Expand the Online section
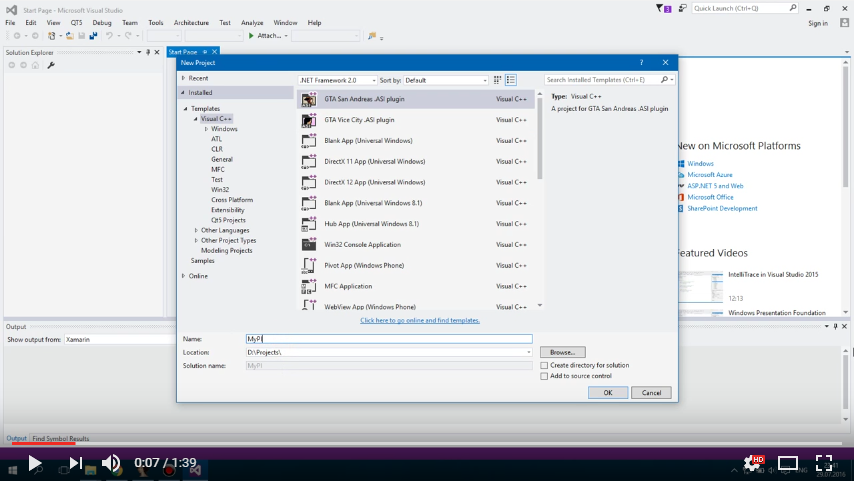Viewport: 854px width, 481px height. tap(184, 276)
